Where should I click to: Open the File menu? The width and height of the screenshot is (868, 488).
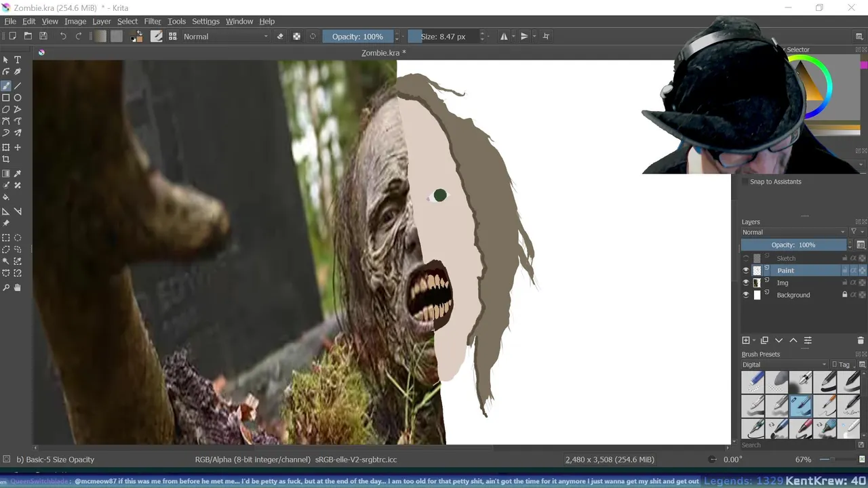tap(10, 21)
